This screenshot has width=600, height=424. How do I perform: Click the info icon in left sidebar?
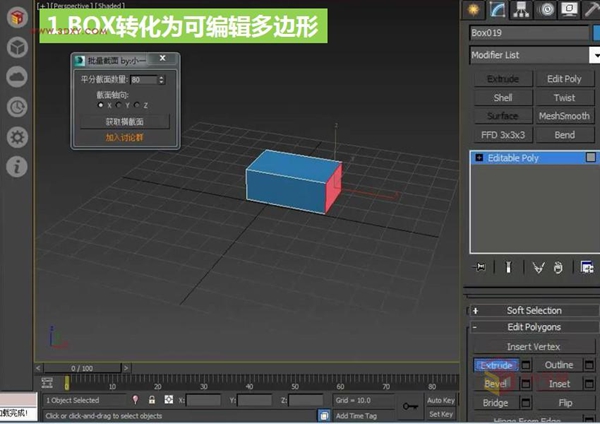17,167
